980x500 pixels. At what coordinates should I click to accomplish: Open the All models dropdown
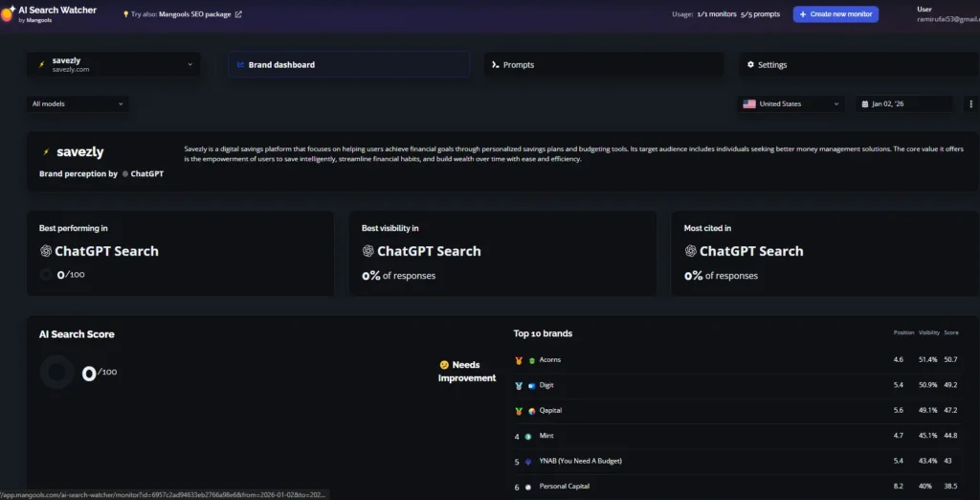78,103
